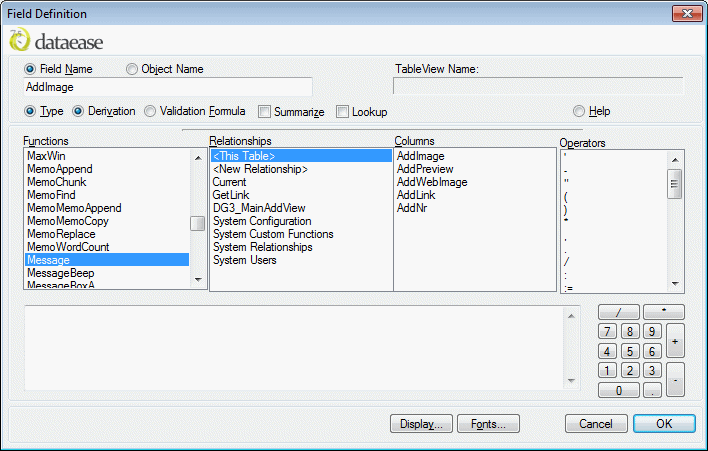Select AddImage in Columns list

point(475,156)
